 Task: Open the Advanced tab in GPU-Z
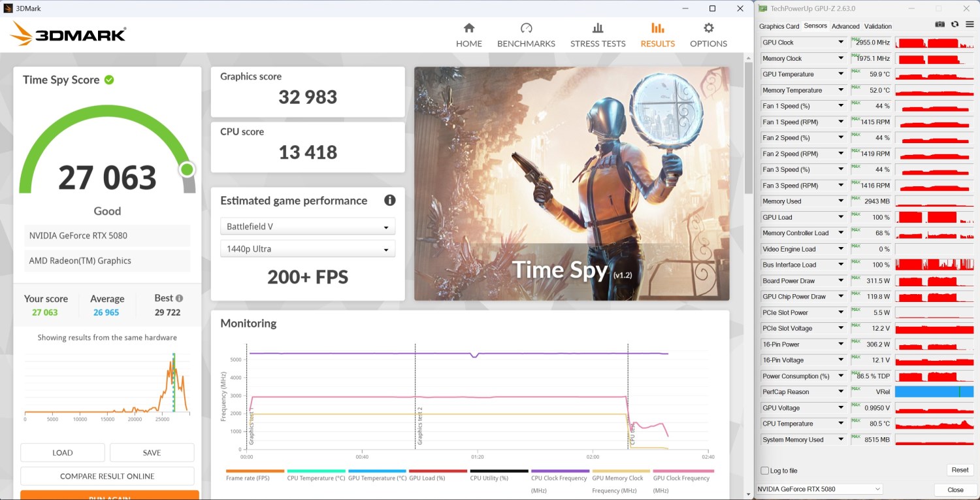(845, 26)
